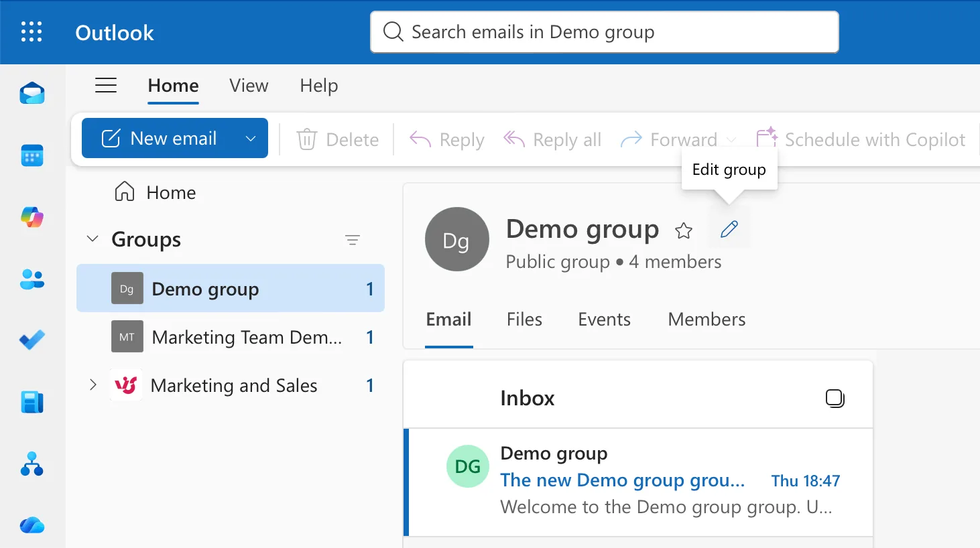
Task: Click inside the Search emails field
Action: click(603, 31)
